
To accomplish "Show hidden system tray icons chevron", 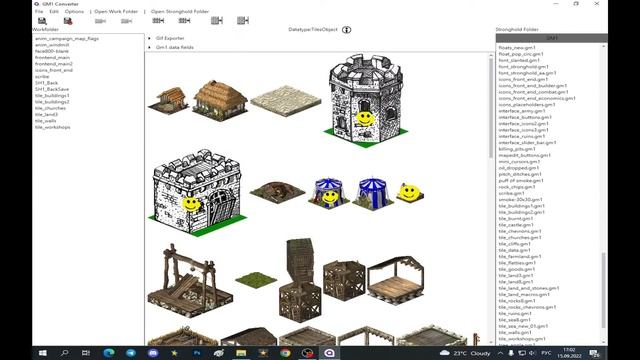I will click(500, 353).
